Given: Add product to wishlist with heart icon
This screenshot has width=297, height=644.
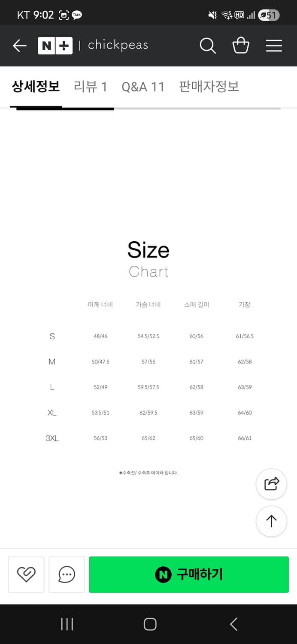Looking at the screenshot, I should [26, 574].
